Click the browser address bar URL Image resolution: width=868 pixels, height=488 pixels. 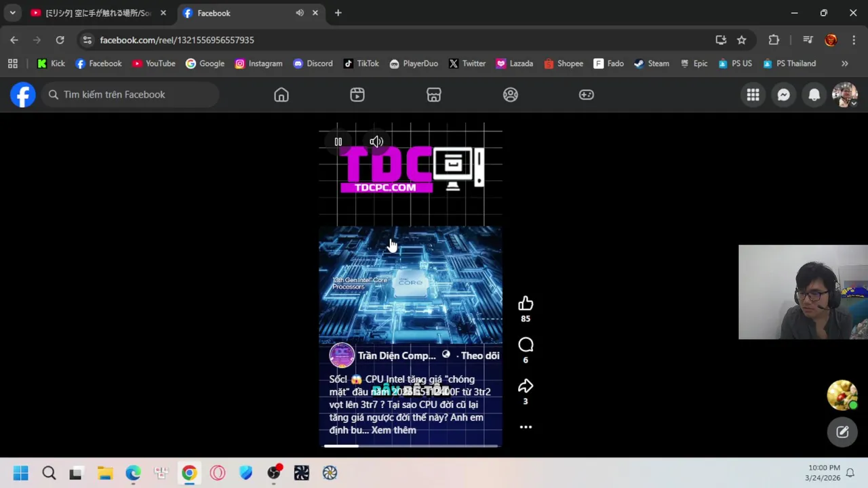coord(177,40)
